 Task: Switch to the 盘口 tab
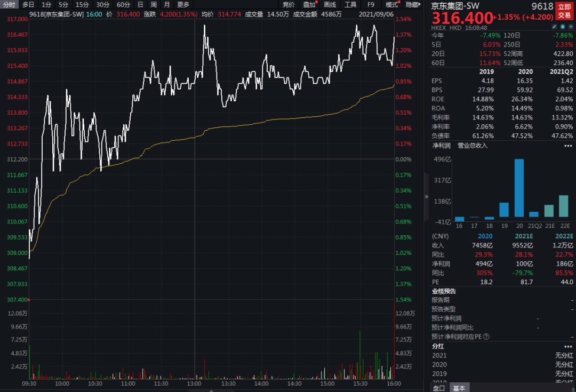(439, 388)
